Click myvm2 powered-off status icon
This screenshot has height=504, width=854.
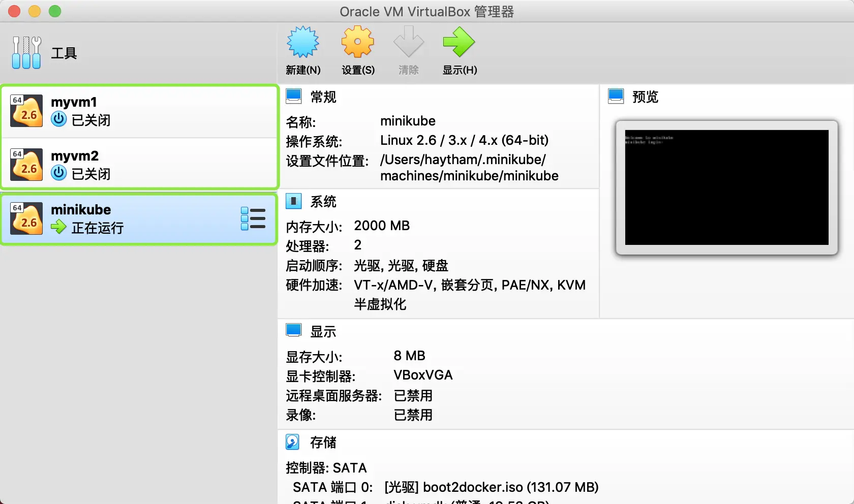tap(59, 173)
